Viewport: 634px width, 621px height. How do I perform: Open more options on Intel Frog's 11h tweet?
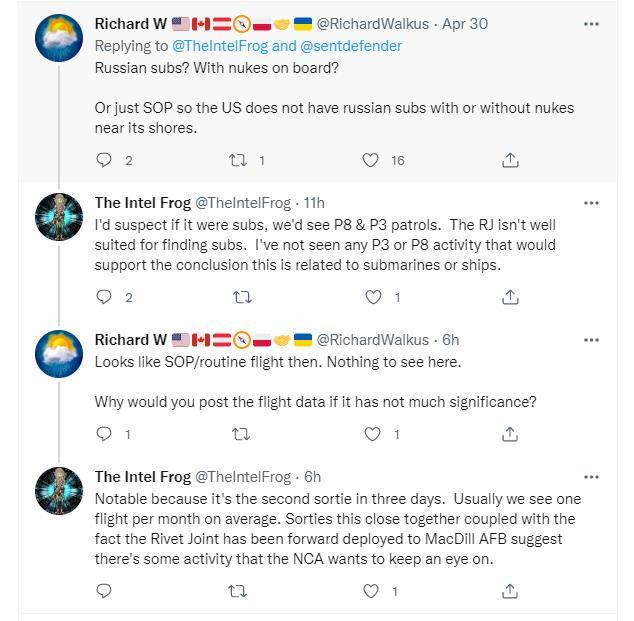point(591,203)
